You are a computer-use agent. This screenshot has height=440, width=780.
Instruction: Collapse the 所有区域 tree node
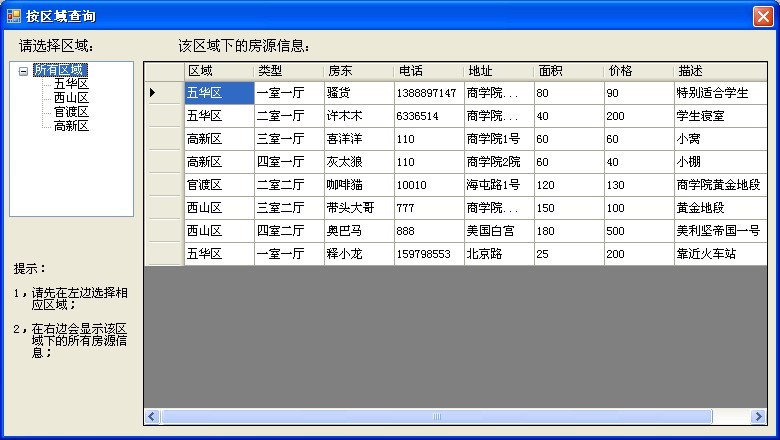coord(23,71)
